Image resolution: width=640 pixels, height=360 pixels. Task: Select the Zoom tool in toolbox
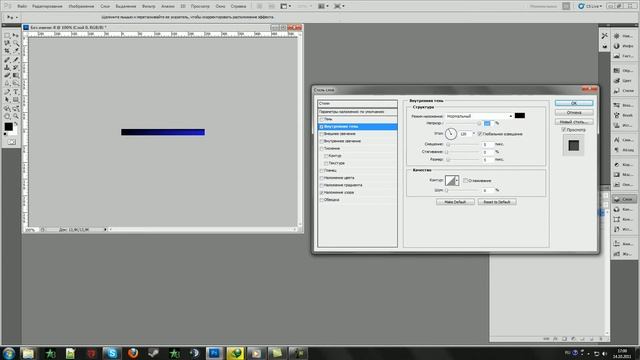(x=16, y=116)
